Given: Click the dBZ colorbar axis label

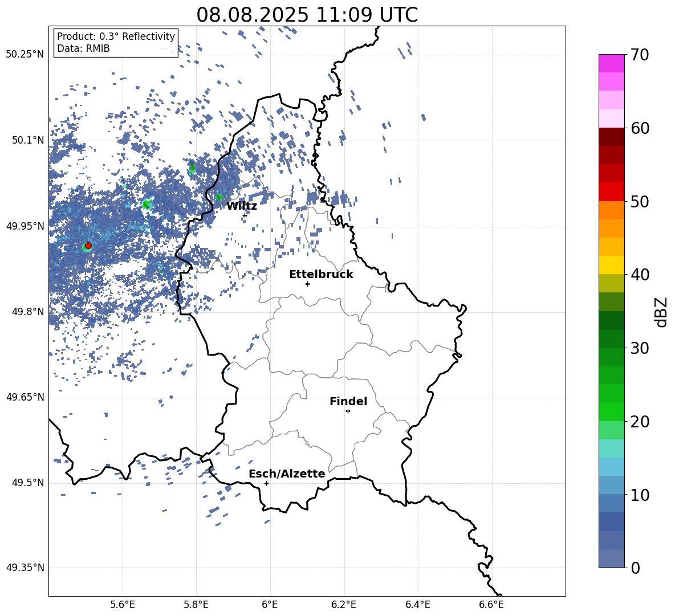Looking at the screenshot, I should pos(662,312).
